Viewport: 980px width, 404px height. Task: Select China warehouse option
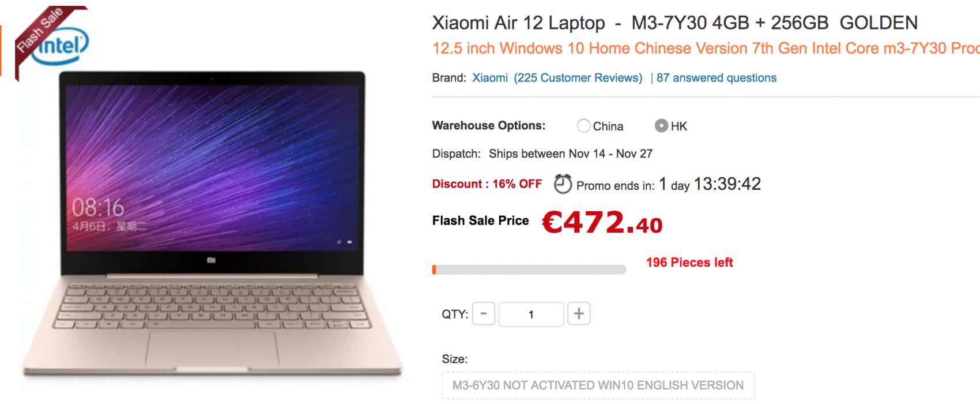(x=584, y=126)
